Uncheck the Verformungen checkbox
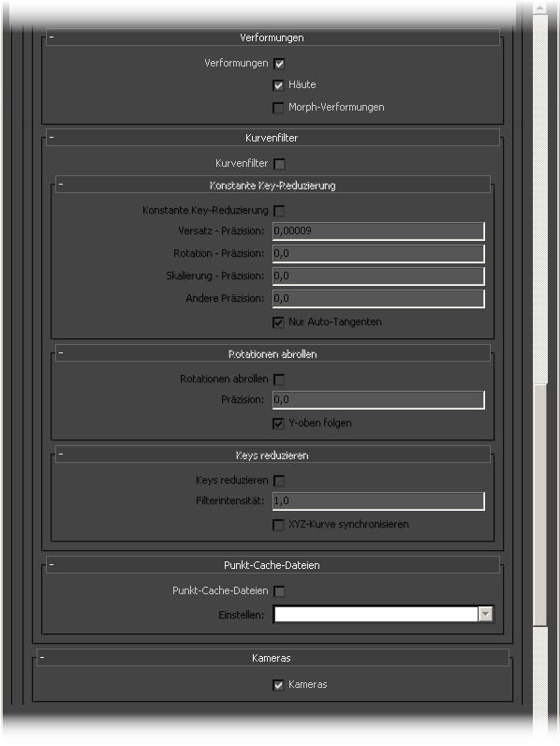Screen dimensions: 560x746 pyautogui.click(x=279, y=64)
